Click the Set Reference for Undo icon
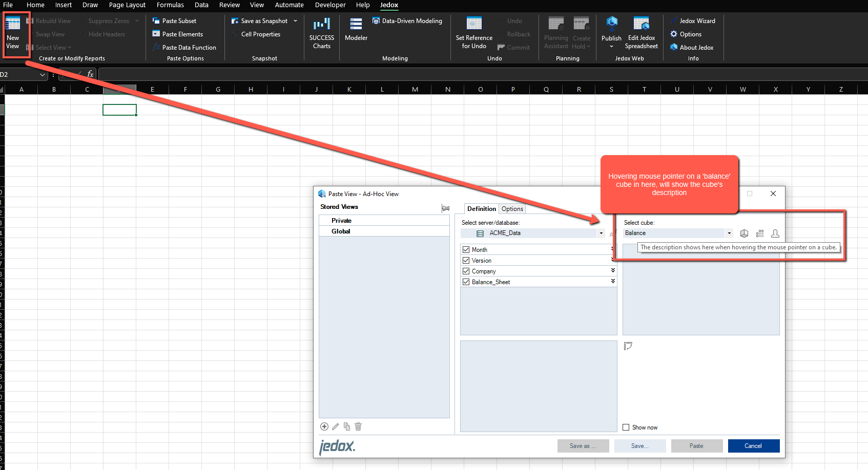The height and width of the screenshot is (470, 868). tap(474, 24)
